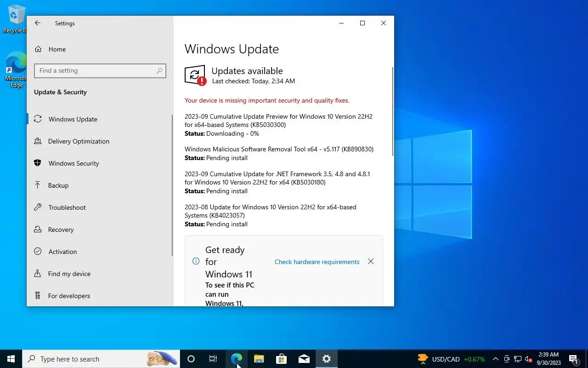Go to Backup settings
The height and width of the screenshot is (368, 588).
[x=100, y=185]
